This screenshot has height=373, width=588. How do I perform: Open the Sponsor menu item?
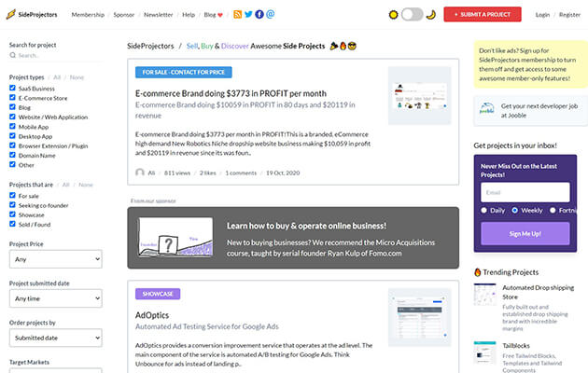pyautogui.click(x=124, y=15)
